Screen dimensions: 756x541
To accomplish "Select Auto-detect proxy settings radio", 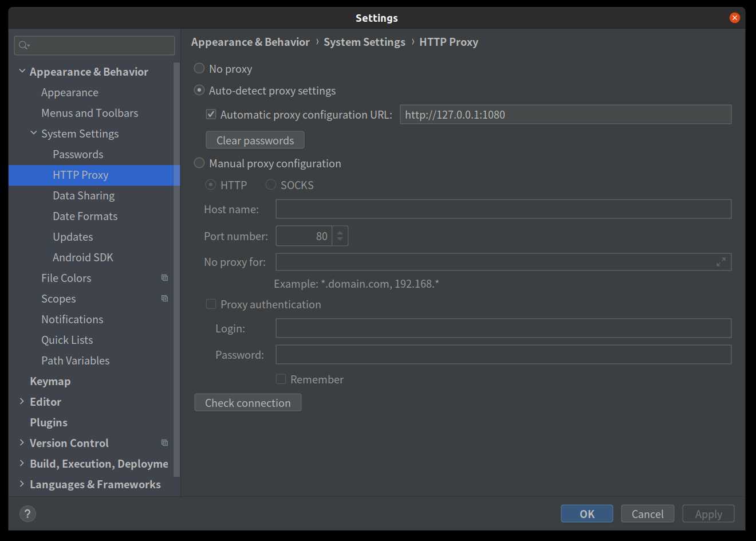I will 199,90.
